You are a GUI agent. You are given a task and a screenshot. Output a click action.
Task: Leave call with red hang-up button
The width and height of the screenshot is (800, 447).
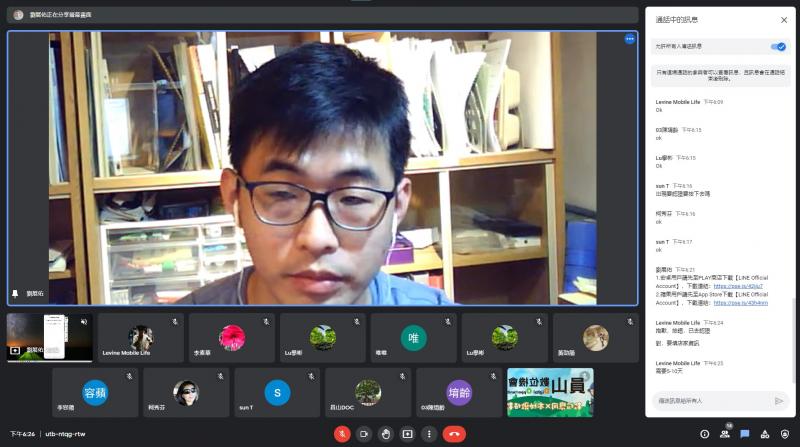click(454, 434)
